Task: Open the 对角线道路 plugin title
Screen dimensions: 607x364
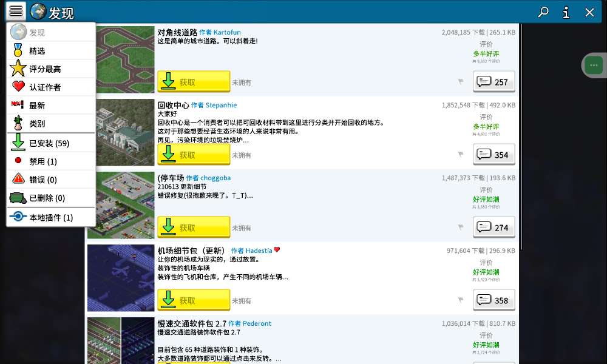Action: point(177,33)
